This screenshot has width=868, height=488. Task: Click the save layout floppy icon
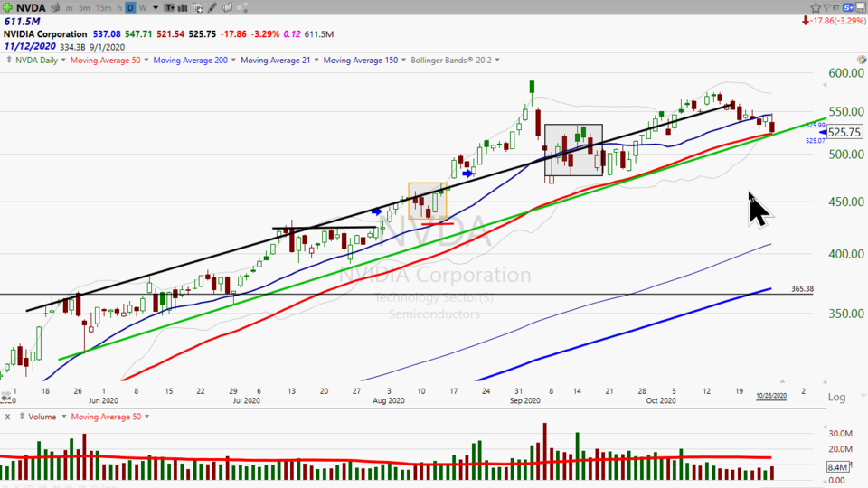tap(861, 7)
